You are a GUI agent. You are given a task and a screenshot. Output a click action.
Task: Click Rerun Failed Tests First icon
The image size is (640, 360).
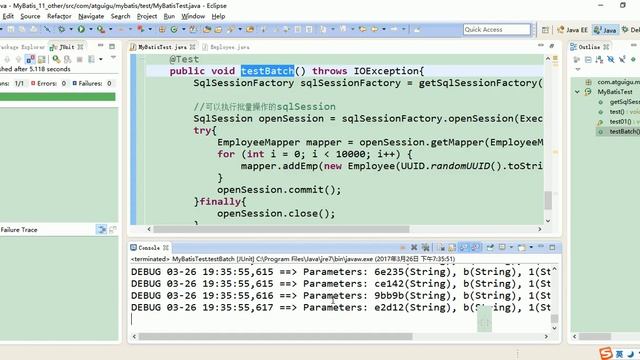pyautogui.click(x=68, y=60)
